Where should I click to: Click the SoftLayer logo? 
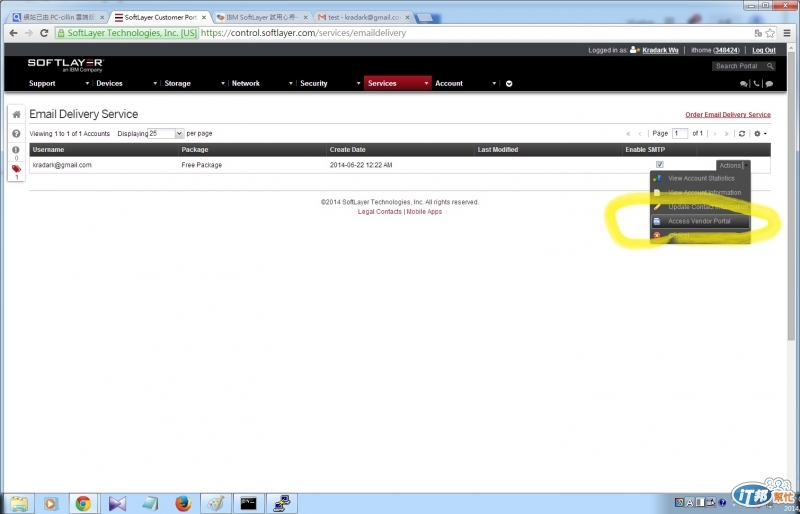(x=66, y=65)
